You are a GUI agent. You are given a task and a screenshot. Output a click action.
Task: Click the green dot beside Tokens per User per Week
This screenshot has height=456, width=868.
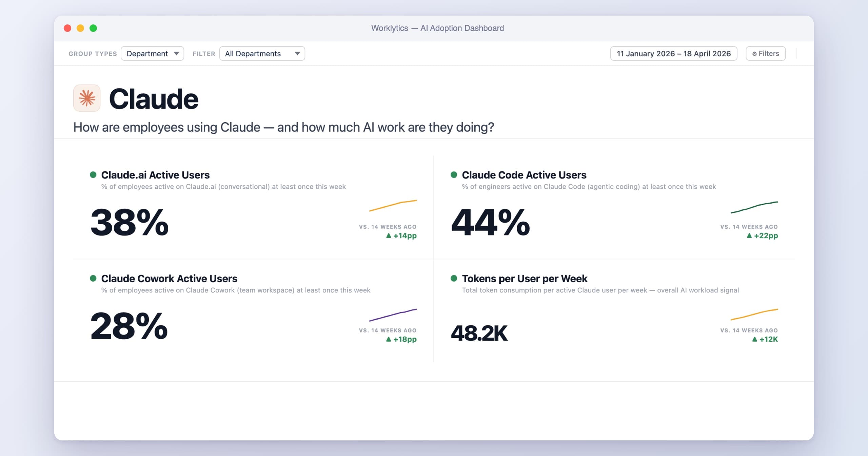(454, 279)
